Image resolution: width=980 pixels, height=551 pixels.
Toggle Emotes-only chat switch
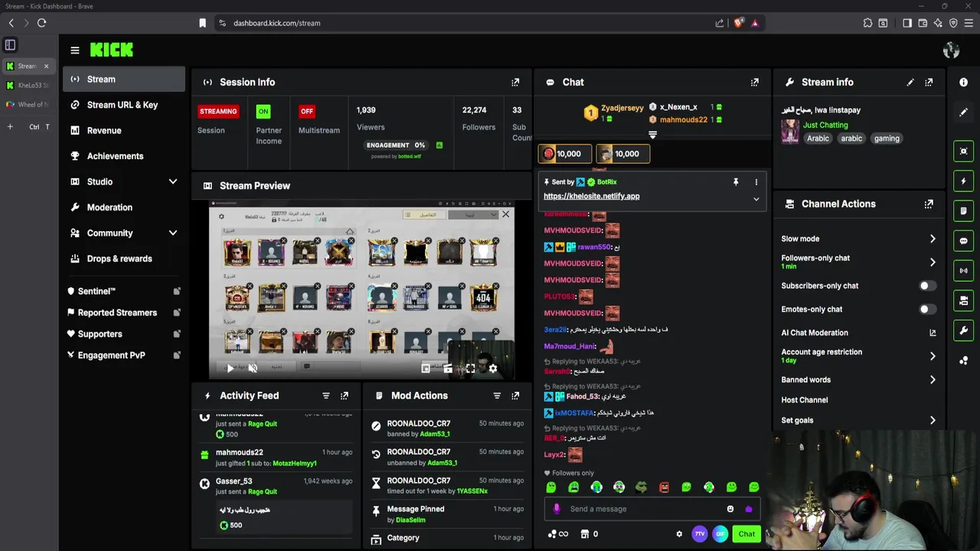tap(927, 309)
